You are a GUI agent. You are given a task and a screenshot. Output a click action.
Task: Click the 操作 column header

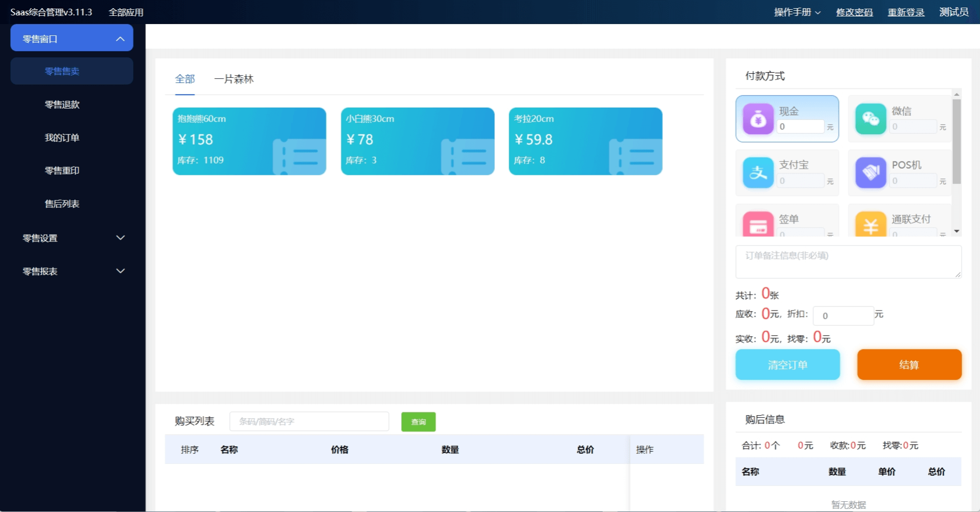point(645,449)
